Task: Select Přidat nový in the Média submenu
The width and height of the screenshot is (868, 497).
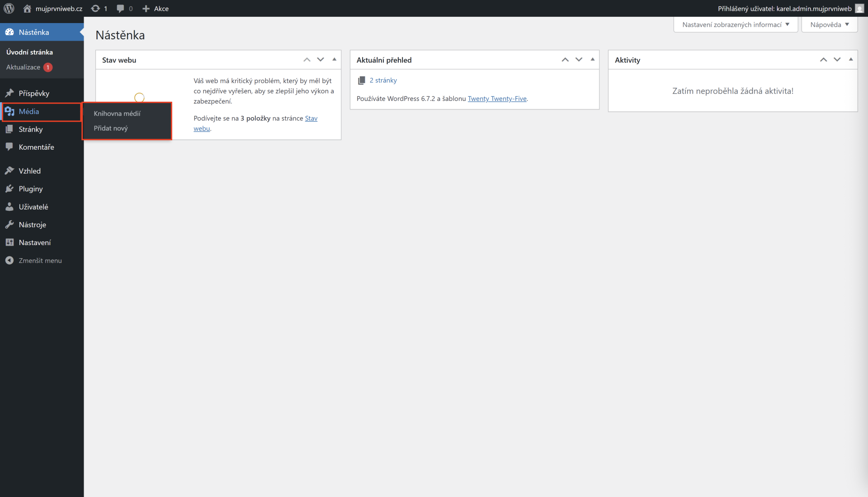Action: pos(110,128)
